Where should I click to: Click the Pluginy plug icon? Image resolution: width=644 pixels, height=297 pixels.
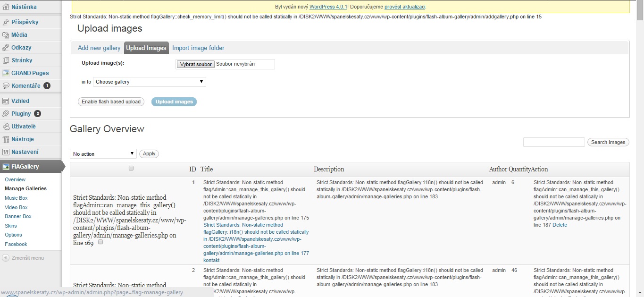tap(6, 114)
